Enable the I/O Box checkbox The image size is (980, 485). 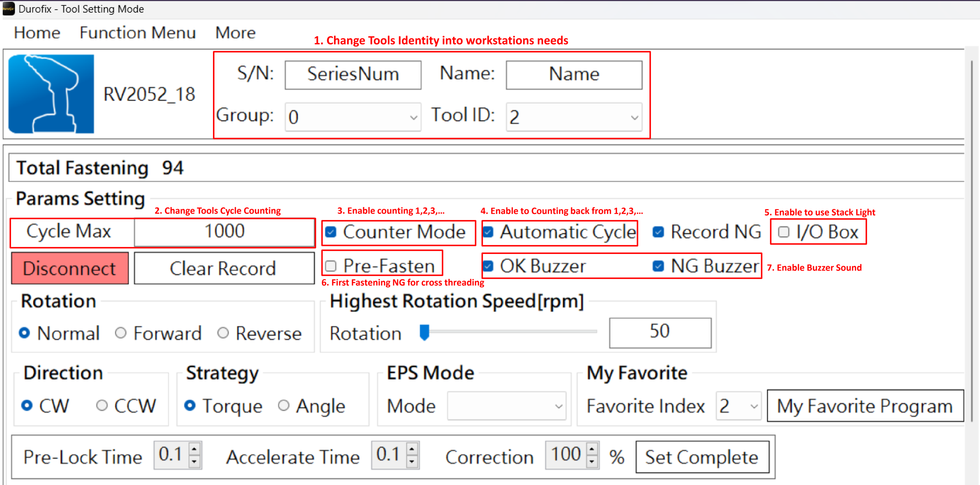[783, 232]
